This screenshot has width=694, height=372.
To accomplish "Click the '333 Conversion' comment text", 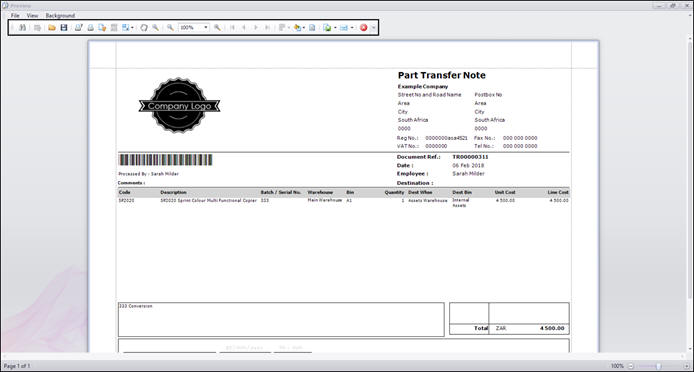I will 135,306.
